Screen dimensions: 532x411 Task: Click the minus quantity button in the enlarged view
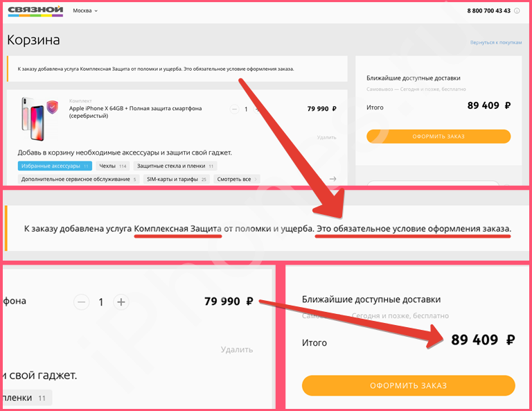(82, 302)
